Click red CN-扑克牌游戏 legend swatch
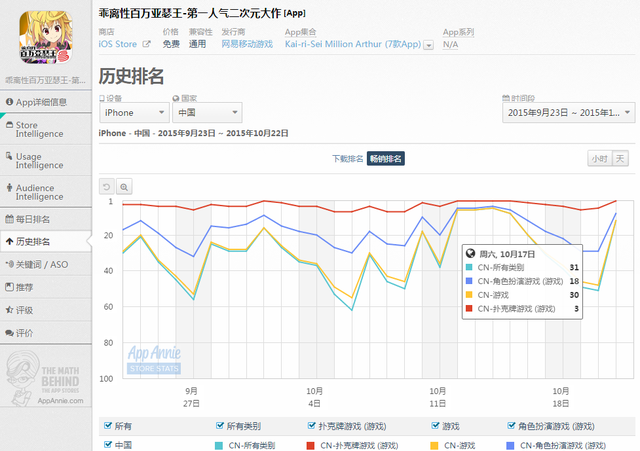 point(311,446)
